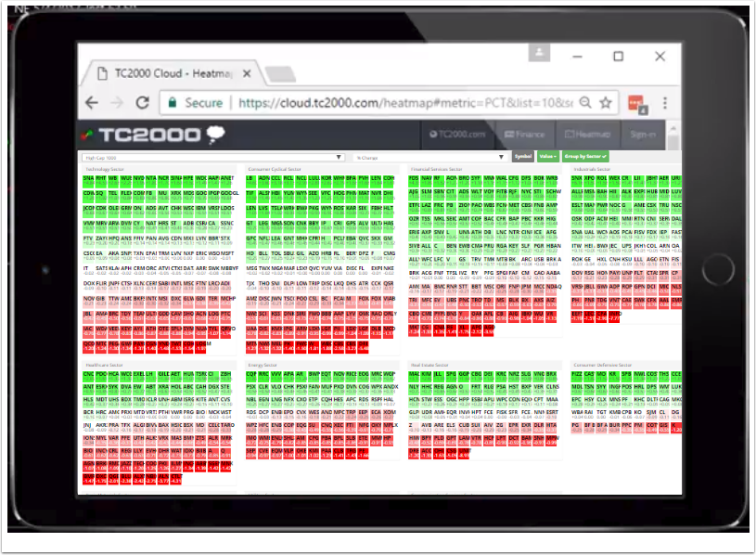Select the GM tile in Consumer Cyclical
Screen dimensions: 756x555
tap(389, 240)
